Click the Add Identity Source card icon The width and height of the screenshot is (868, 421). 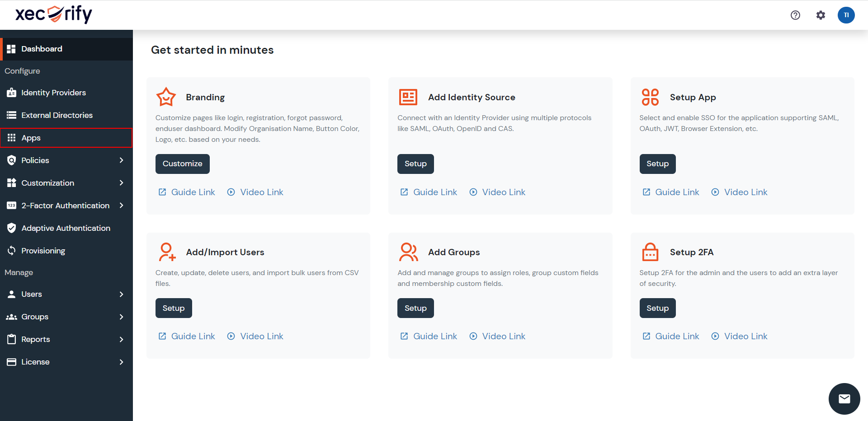[408, 97]
